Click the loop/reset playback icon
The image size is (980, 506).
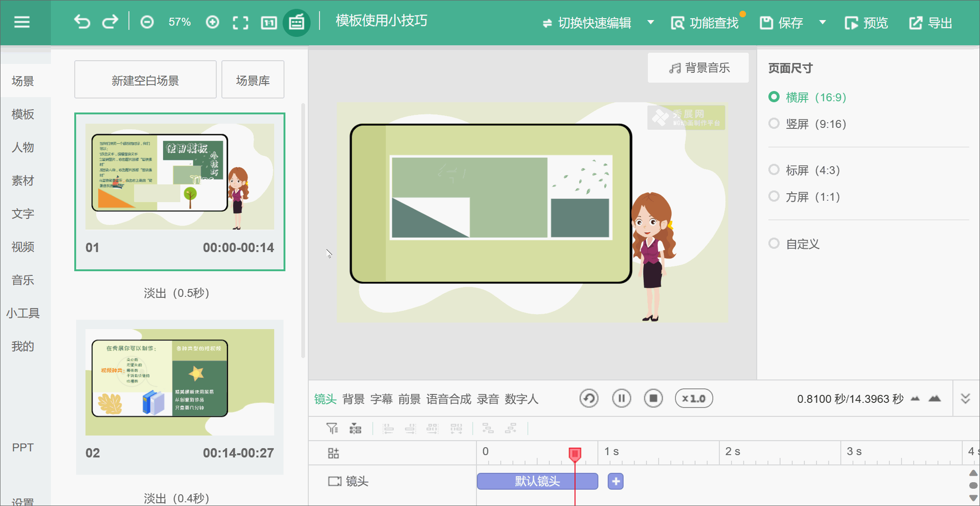(x=589, y=399)
